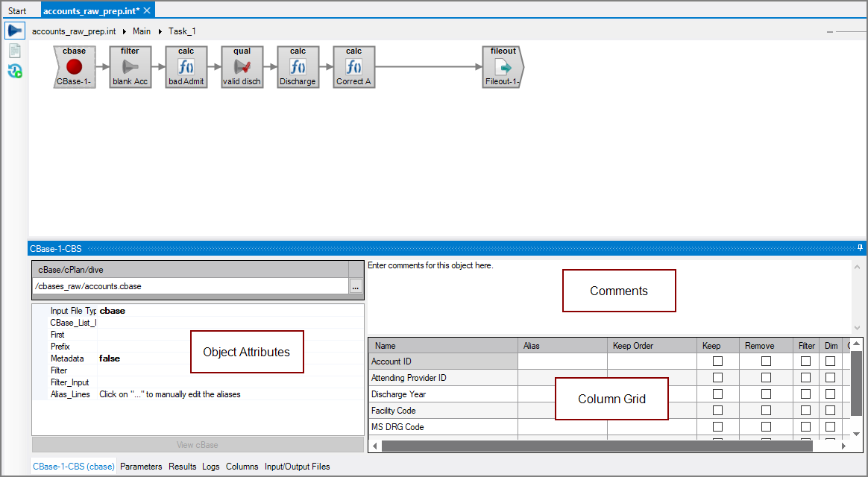This screenshot has height=477, width=868.
Task: Open the Fileout-1 fileout node
Action: (502, 66)
